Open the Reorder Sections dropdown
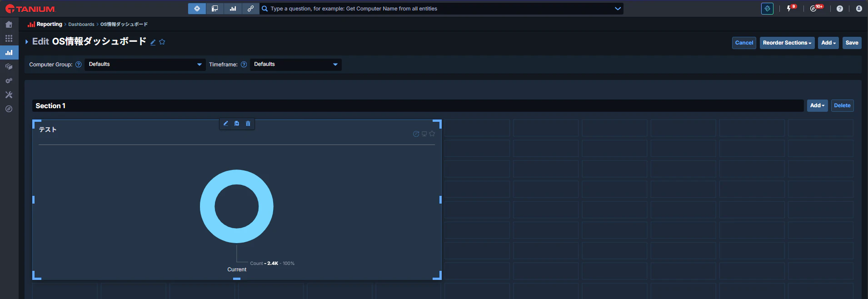 tap(787, 43)
